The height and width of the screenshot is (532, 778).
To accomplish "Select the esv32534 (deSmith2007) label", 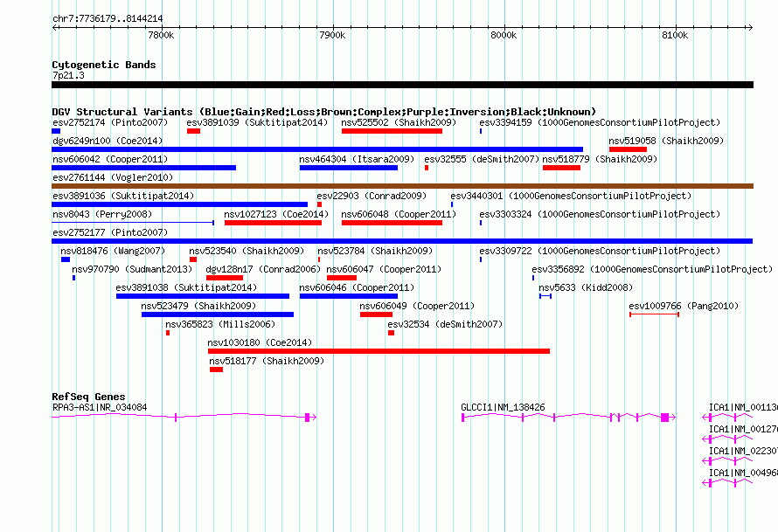I will 445,324.
